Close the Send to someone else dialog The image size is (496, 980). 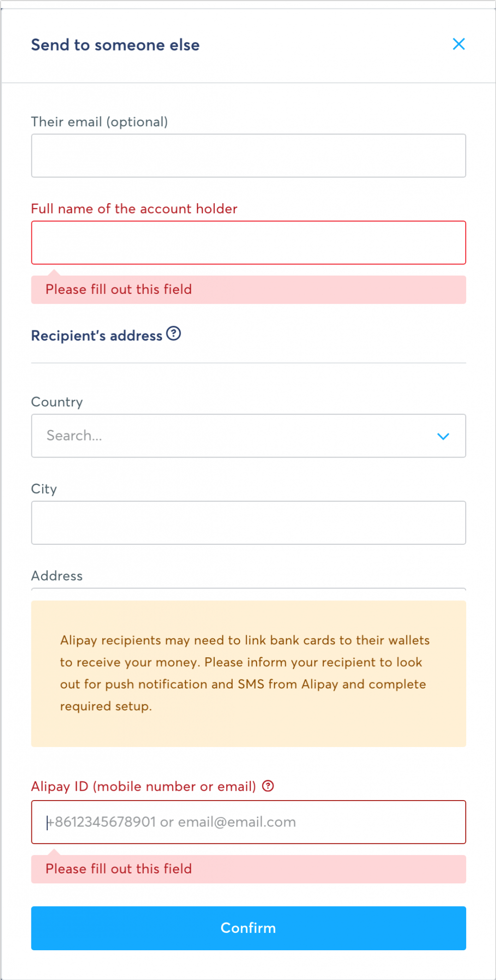(459, 44)
